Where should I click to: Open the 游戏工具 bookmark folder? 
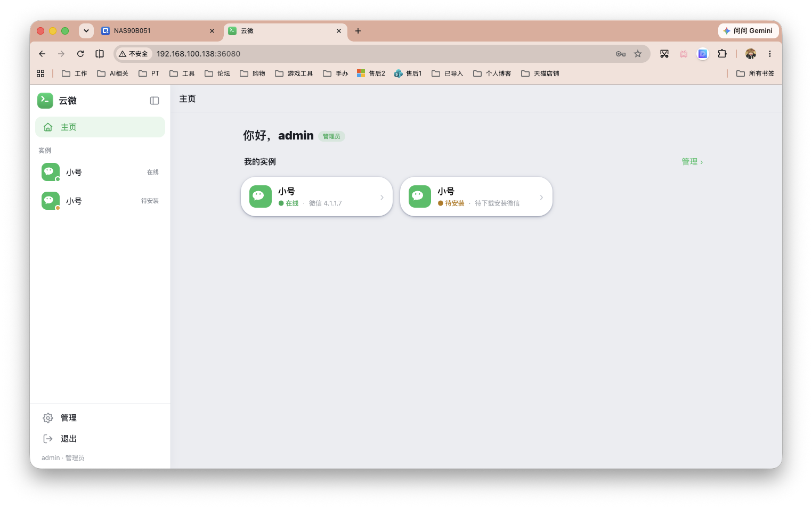pos(294,73)
